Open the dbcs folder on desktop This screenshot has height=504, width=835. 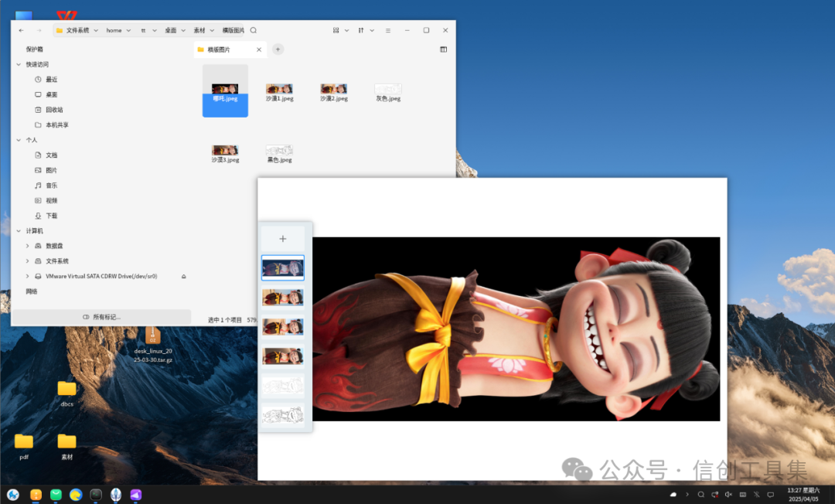[66, 393]
